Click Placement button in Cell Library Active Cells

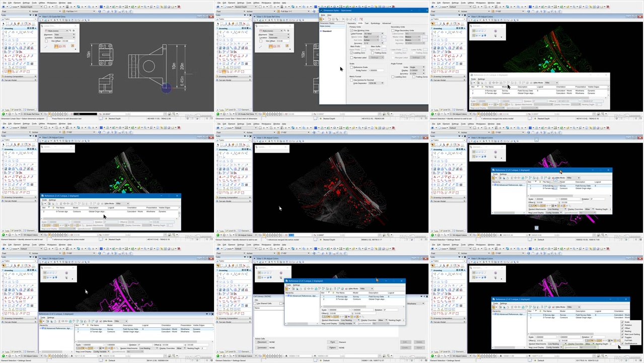[262, 342]
